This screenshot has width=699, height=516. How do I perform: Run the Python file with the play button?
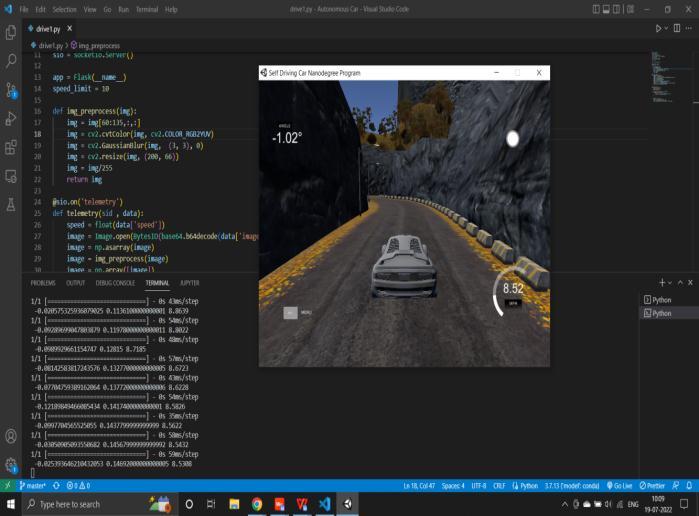tap(658, 29)
